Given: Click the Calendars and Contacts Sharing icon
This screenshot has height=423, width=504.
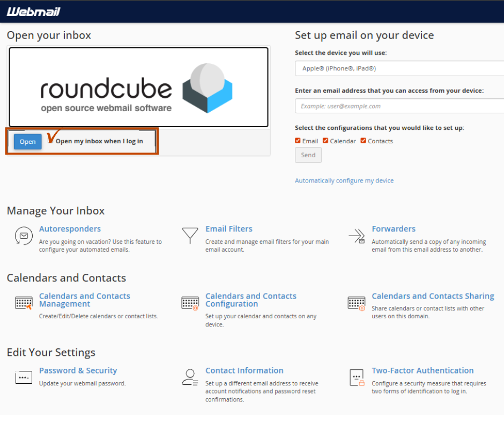Looking at the screenshot, I should coord(357,303).
